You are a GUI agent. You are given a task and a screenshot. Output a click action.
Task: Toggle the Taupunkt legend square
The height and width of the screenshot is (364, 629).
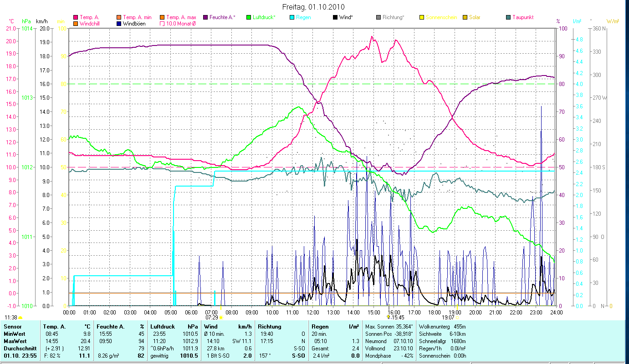click(x=508, y=17)
